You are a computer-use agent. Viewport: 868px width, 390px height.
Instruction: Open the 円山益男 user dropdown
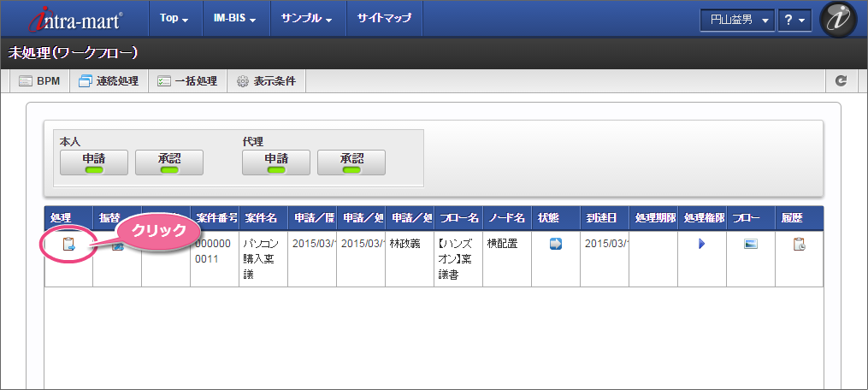pos(737,20)
